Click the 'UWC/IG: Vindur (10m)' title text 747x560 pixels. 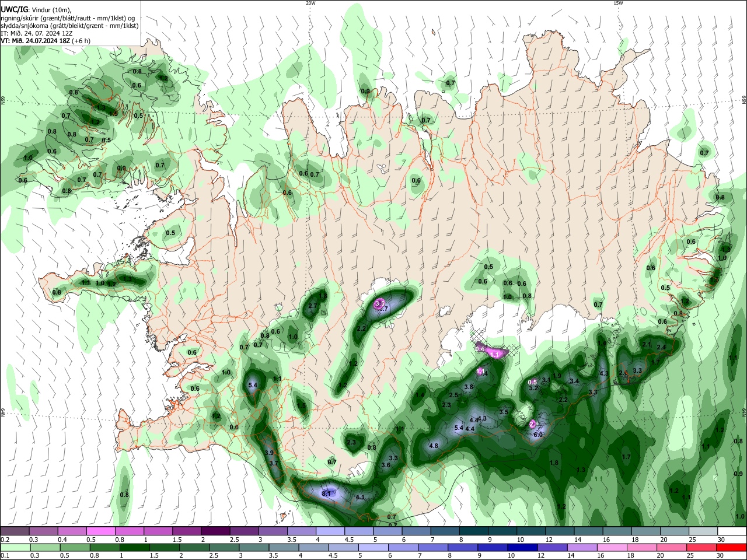click(36, 9)
